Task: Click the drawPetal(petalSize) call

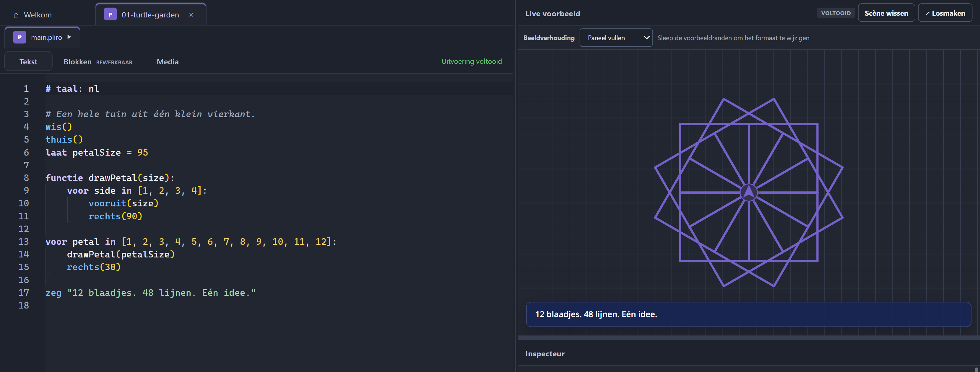Action: coord(121,254)
